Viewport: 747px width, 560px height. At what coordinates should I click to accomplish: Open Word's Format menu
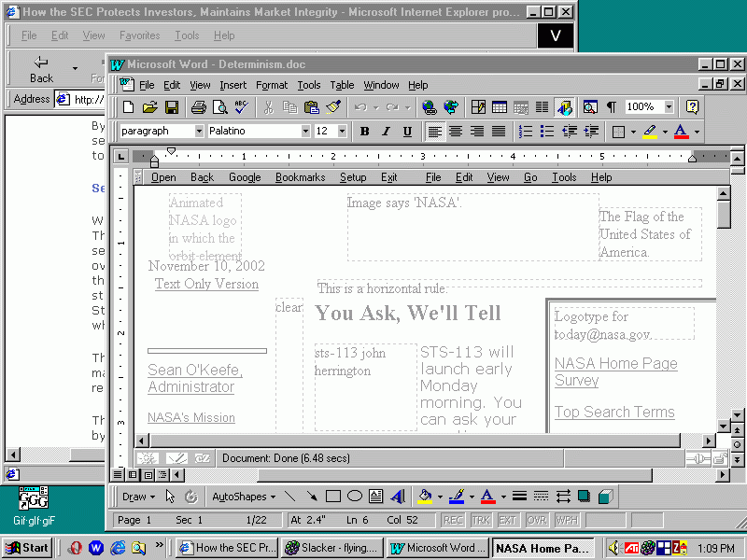(272, 85)
